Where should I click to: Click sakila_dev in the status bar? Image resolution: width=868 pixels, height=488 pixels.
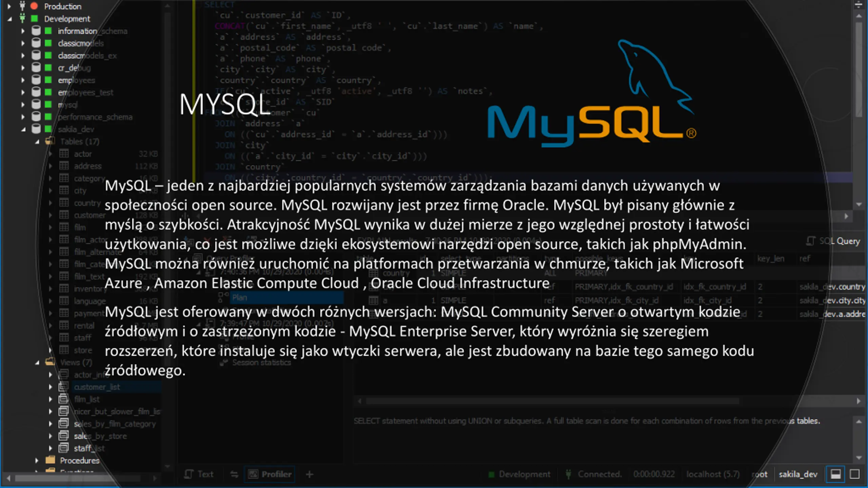798,474
